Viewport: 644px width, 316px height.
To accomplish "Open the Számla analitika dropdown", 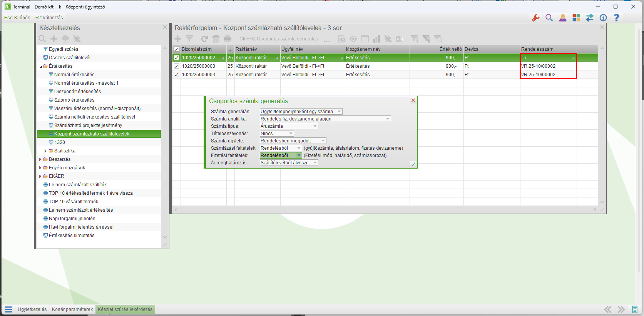I will coord(325,119).
